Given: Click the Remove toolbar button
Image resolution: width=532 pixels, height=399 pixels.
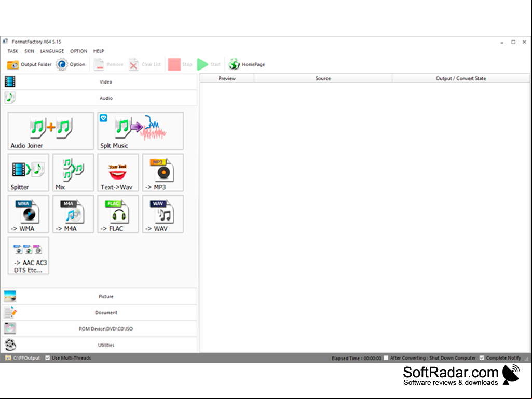Looking at the screenshot, I should pyautogui.click(x=108, y=64).
